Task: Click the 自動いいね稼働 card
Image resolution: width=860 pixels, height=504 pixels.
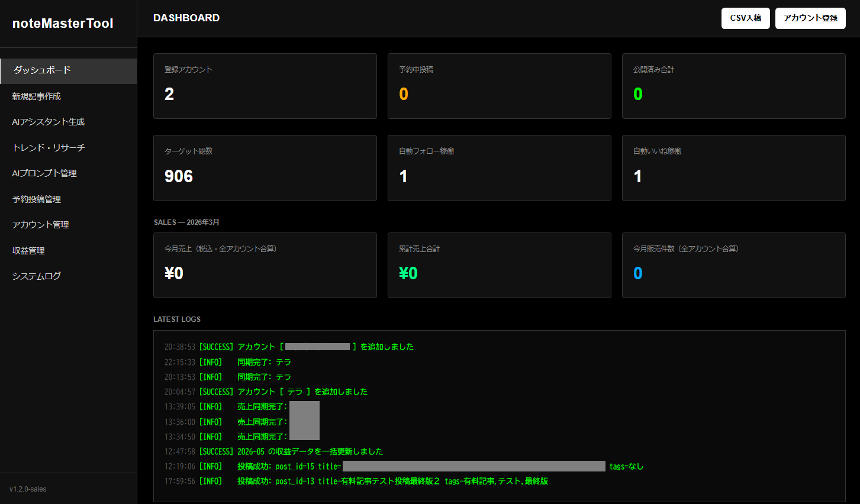Action: pos(733,168)
